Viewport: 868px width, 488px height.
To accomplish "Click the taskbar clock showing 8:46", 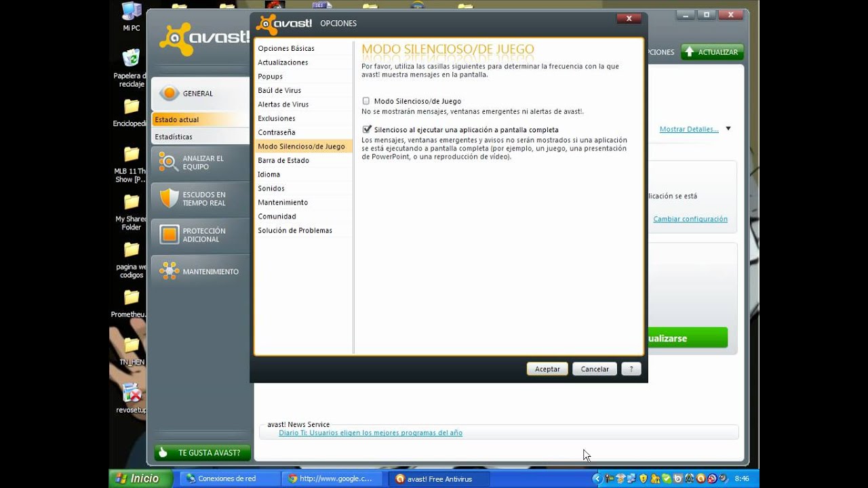I will tap(742, 479).
